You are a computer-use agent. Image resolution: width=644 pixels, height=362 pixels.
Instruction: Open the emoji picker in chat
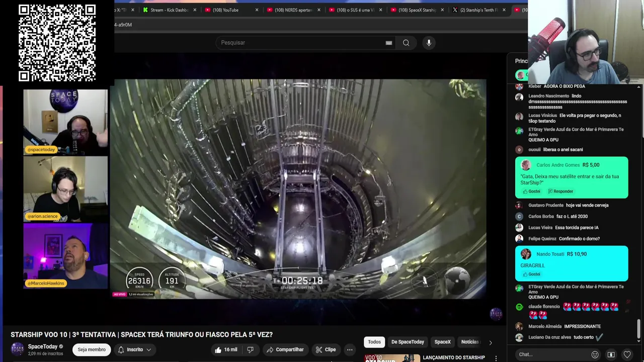[595, 354]
